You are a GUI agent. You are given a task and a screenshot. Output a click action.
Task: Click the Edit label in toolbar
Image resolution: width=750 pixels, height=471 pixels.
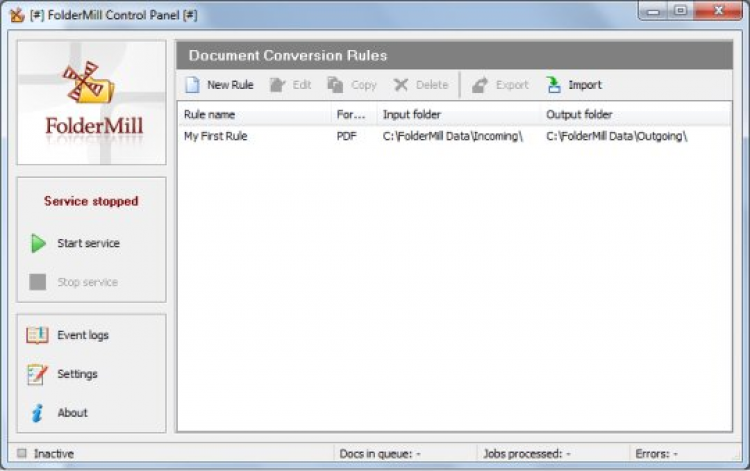(x=302, y=85)
